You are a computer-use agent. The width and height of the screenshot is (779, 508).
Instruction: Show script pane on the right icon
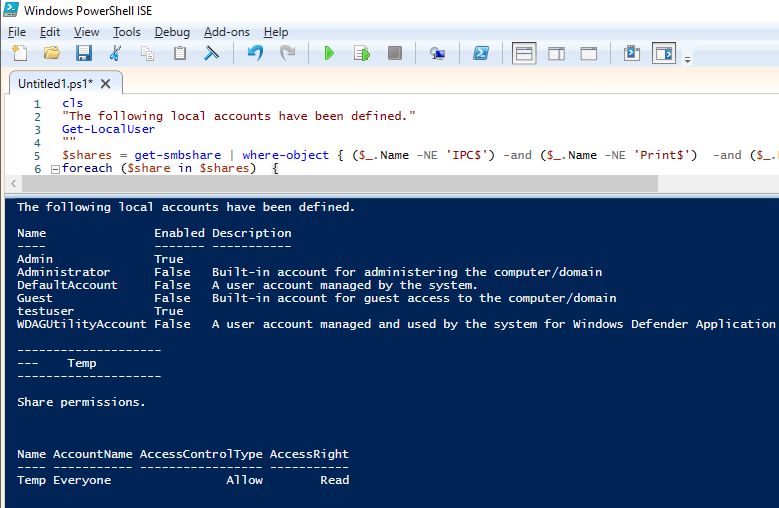tap(556, 54)
